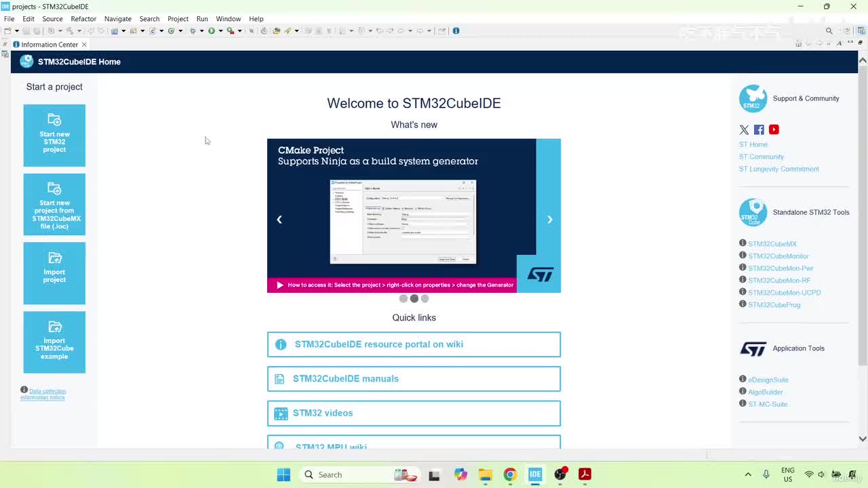Open the ST Community link

coord(761,157)
